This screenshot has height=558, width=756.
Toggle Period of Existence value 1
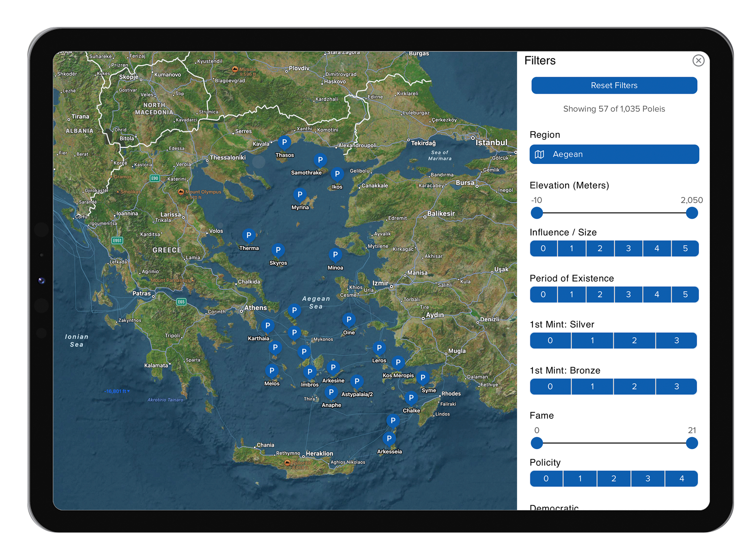572,295
